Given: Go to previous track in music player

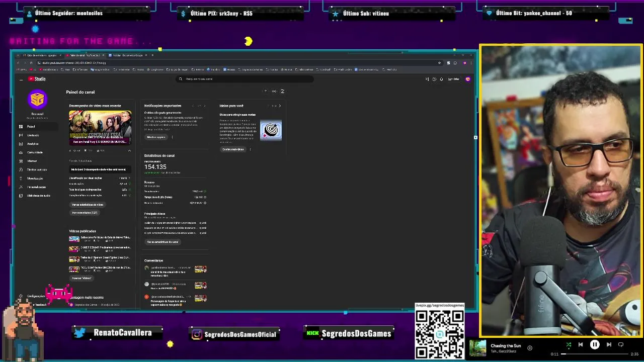Looking at the screenshot, I should [581, 345].
